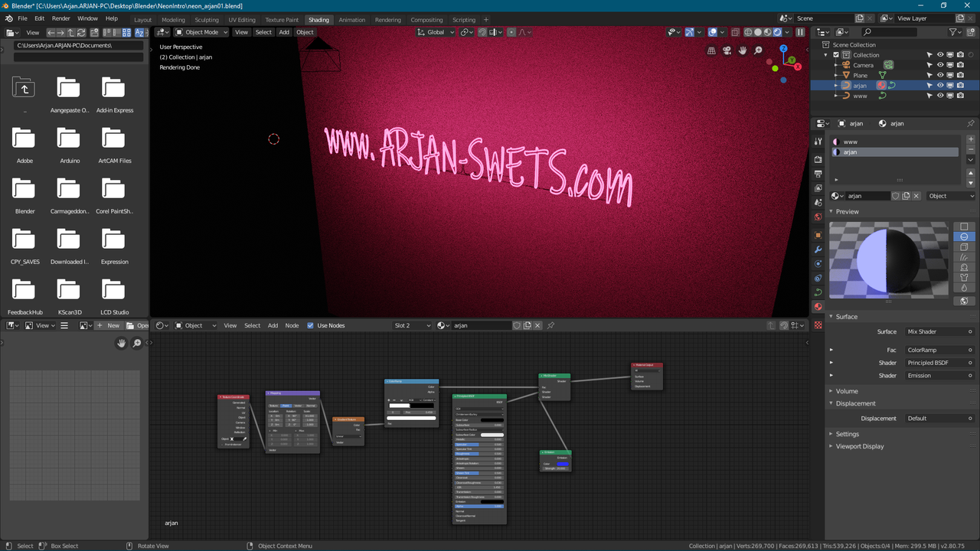
Task: Open the Material properties tab
Action: pos(818,307)
